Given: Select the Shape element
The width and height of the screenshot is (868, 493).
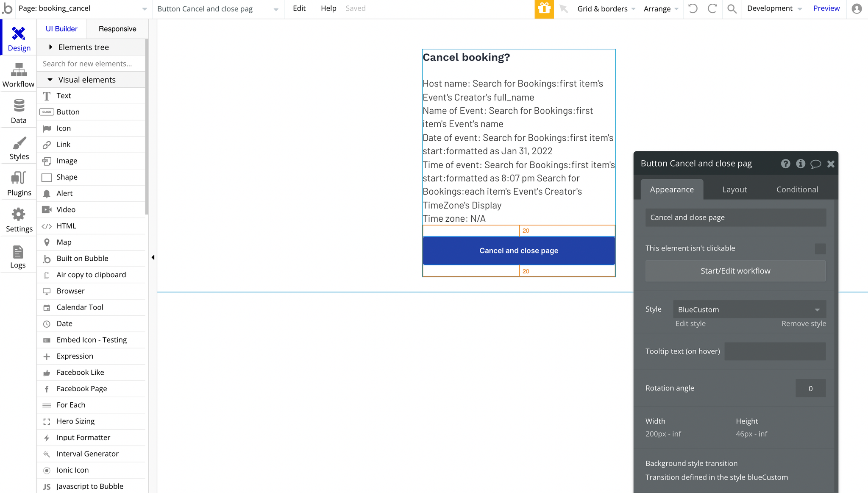Looking at the screenshot, I should coord(91,177).
